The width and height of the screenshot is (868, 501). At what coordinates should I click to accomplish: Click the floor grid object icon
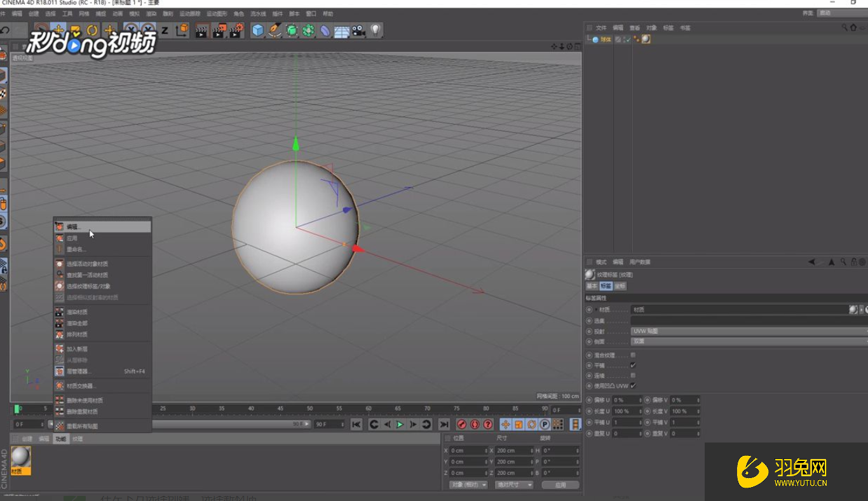click(342, 30)
